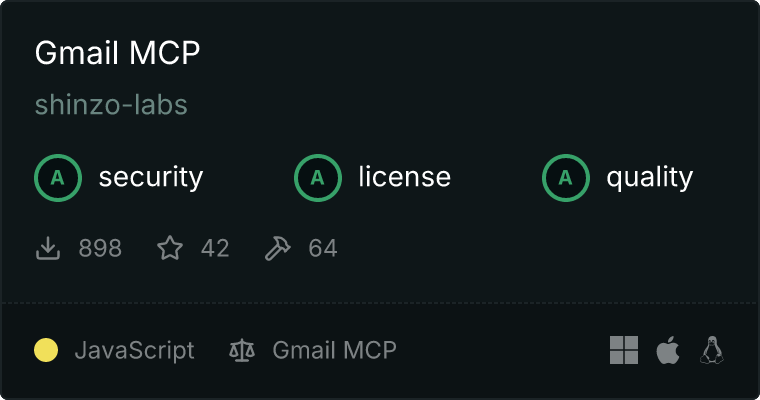Click the 898 downloads count
Screen dimensions: 760x400
(100, 248)
